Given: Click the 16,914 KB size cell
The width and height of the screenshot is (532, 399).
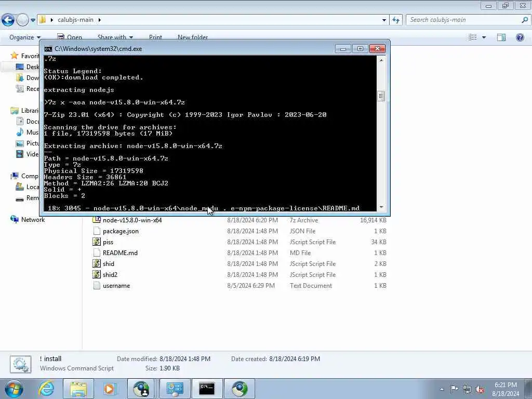Looking at the screenshot, I should (373, 220).
